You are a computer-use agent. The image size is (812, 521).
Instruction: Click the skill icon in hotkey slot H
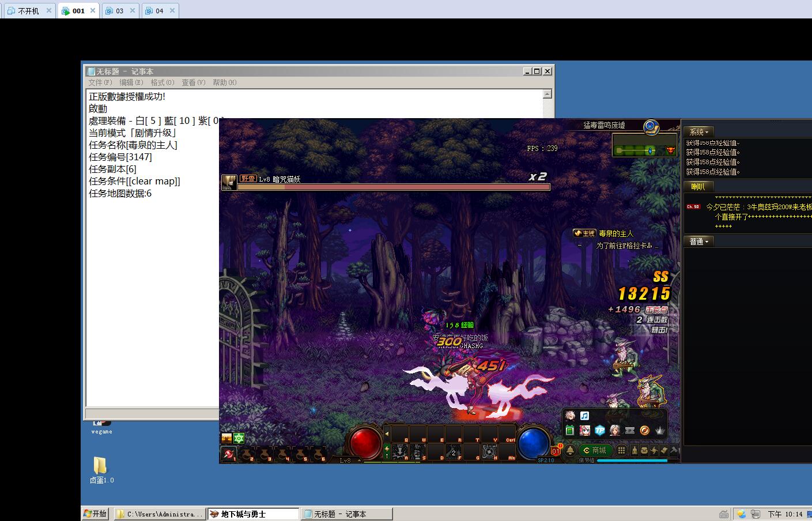(x=489, y=451)
